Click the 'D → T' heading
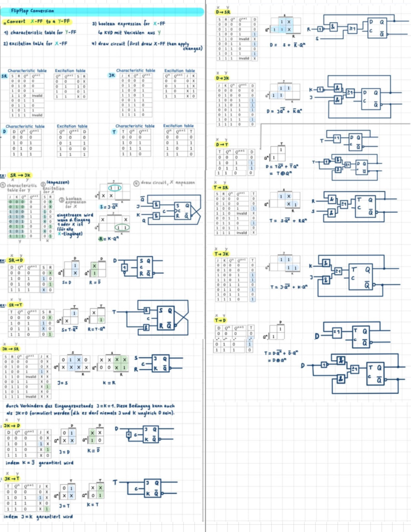 click(222, 145)
